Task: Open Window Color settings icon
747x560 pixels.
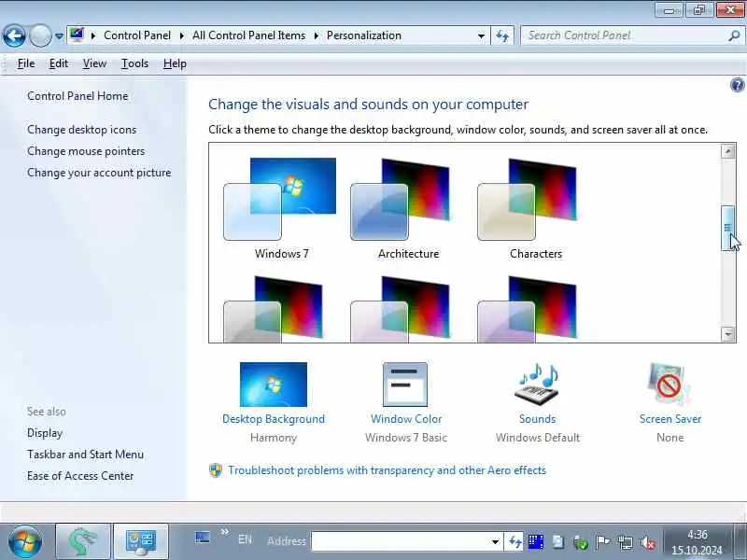Action: pos(405,385)
